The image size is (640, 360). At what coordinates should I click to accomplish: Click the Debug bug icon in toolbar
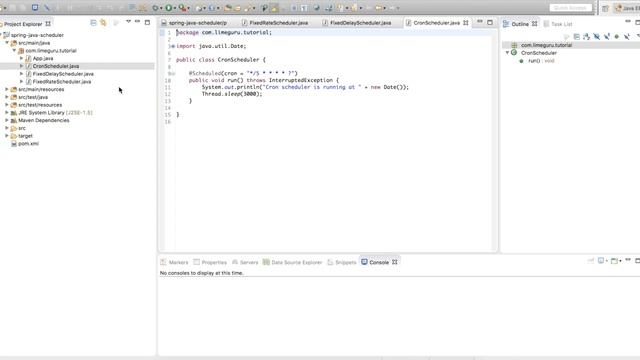pyautogui.click(x=155, y=8)
